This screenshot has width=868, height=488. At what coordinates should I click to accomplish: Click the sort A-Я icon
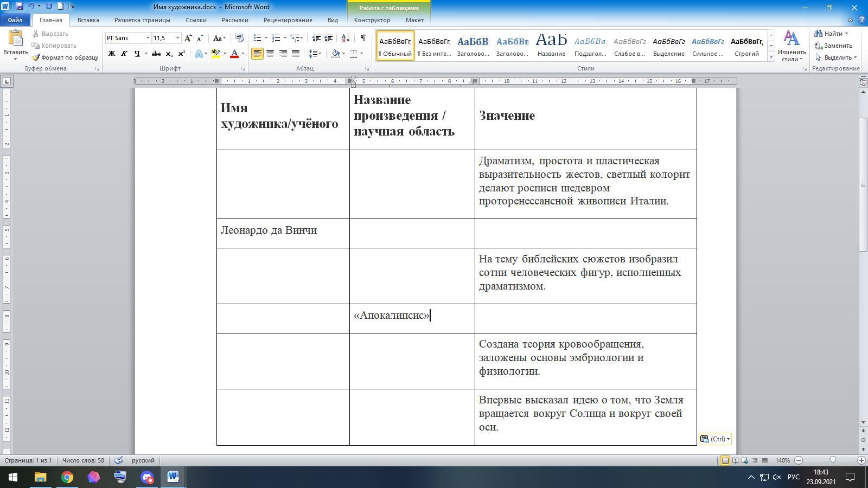(x=345, y=38)
